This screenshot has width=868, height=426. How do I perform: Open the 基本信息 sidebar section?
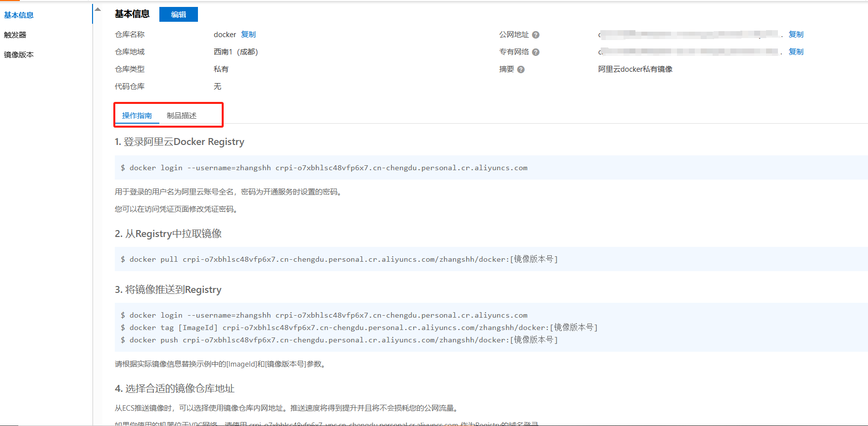19,15
